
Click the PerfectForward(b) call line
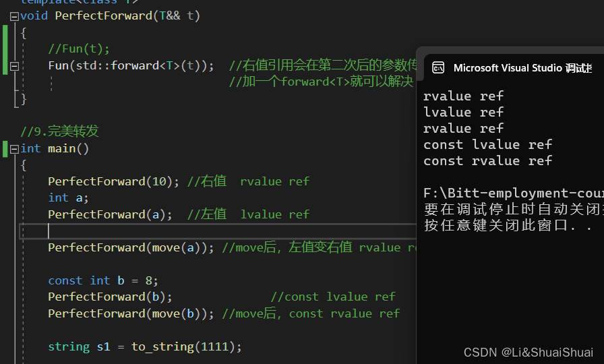(x=110, y=297)
